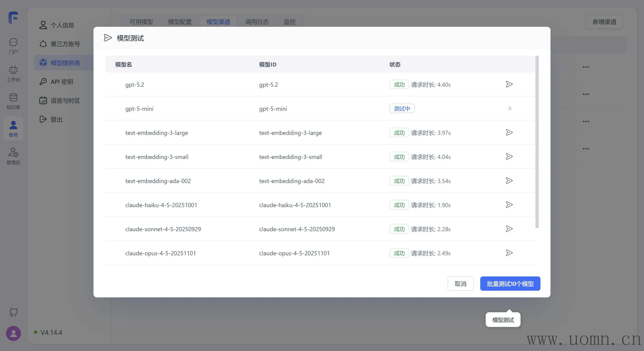Click the user avatar at bottom left

click(x=13, y=333)
